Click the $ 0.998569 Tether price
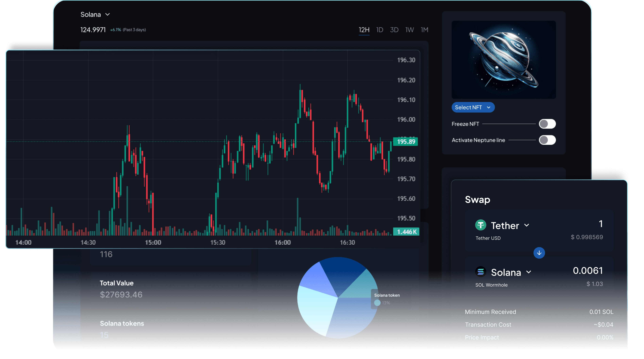 (x=587, y=237)
